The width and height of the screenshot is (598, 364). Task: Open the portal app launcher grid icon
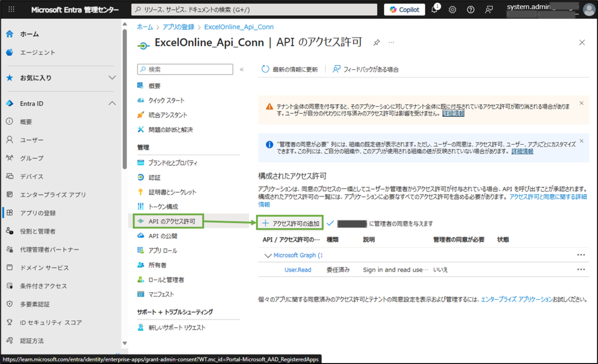pyautogui.click(x=11, y=9)
